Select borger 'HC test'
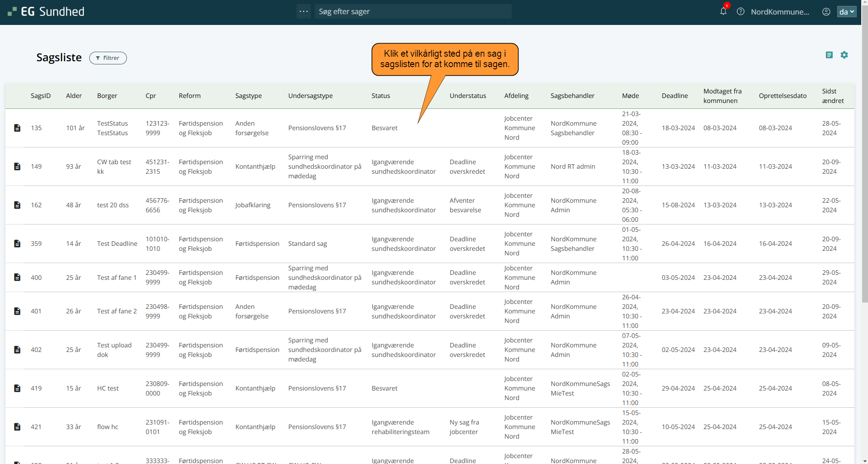Viewport: 868px width, 464px height. tap(108, 388)
